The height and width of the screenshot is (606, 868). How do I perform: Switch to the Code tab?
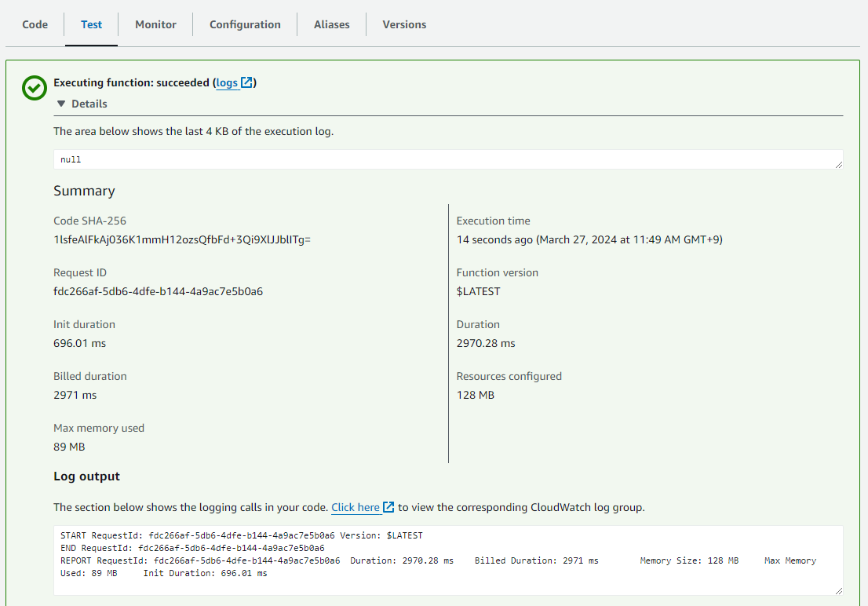point(35,24)
